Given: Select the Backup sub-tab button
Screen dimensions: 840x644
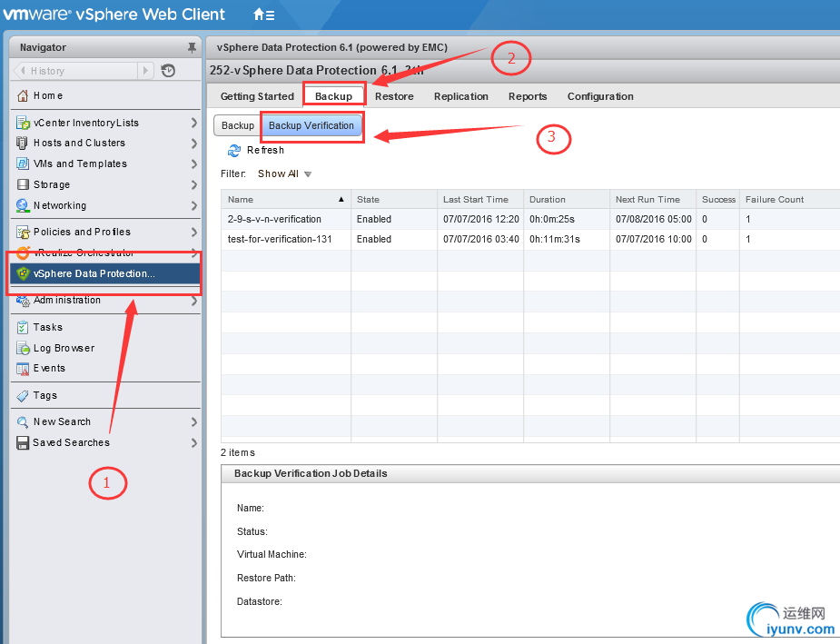Looking at the screenshot, I should tap(238, 125).
